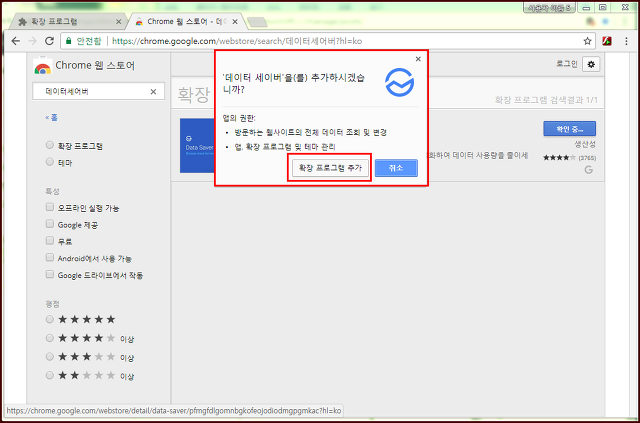640x423 pixels.
Task: Select the two stars 이상 rating radio
Action: tap(50, 375)
